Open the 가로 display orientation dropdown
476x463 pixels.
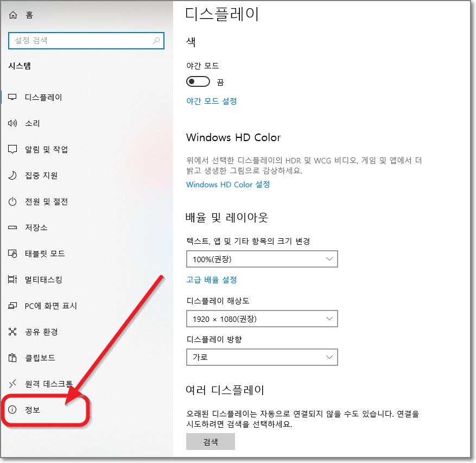point(262,357)
